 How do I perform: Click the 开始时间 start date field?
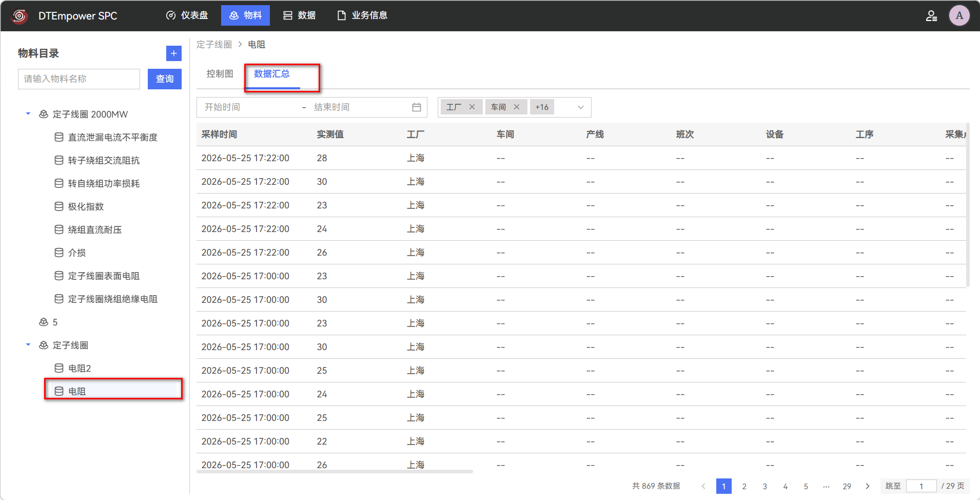tap(249, 107)
